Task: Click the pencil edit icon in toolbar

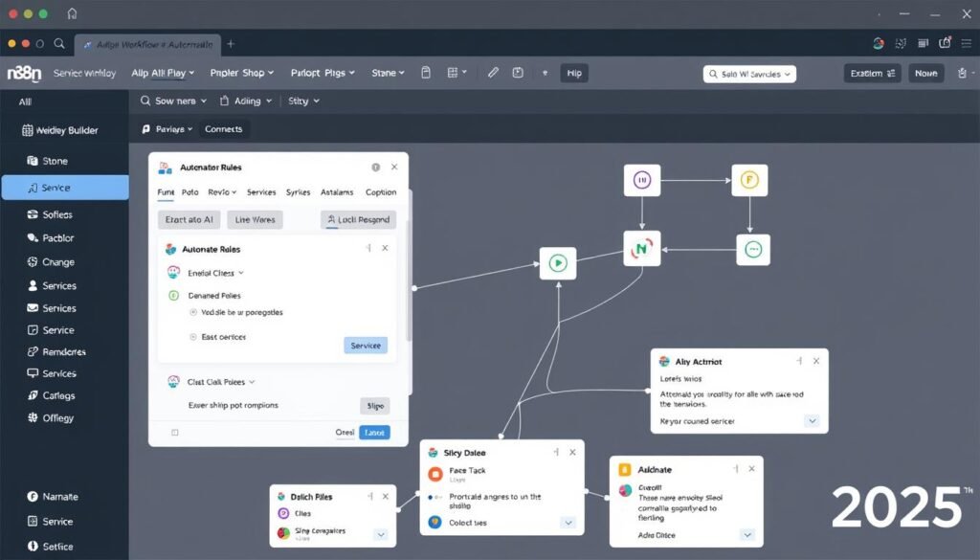Action: click(493, 73)
